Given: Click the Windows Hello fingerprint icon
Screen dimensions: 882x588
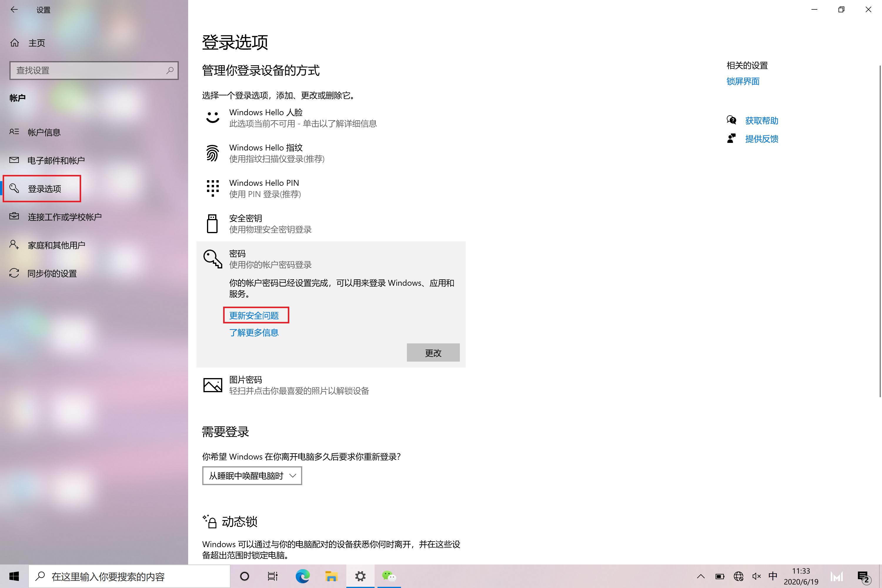Looking at the screenshot, I should coord(213,153).
